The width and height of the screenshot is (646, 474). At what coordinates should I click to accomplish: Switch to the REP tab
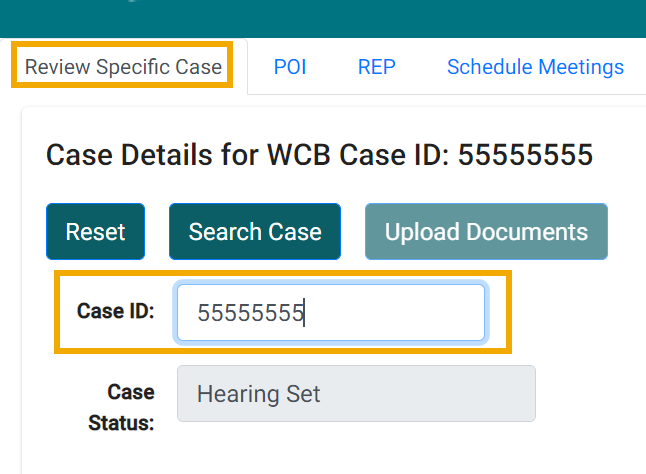[x=377, y=67]
